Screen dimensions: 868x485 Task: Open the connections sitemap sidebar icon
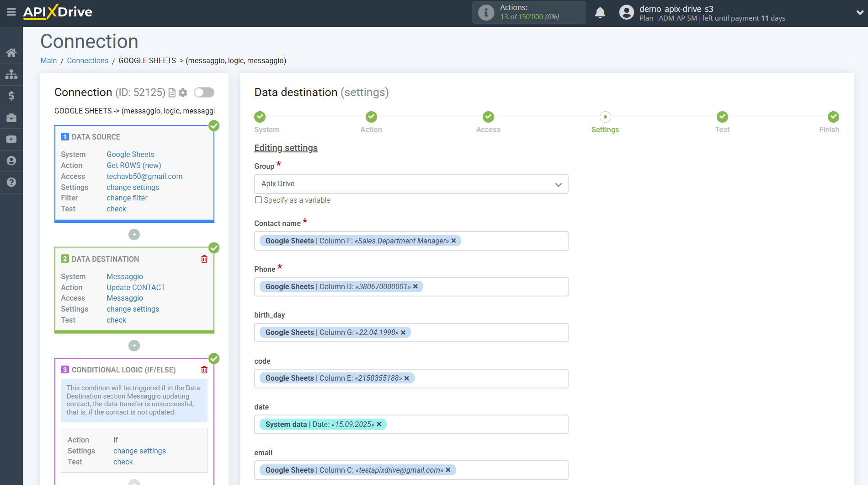coord(11,74)
